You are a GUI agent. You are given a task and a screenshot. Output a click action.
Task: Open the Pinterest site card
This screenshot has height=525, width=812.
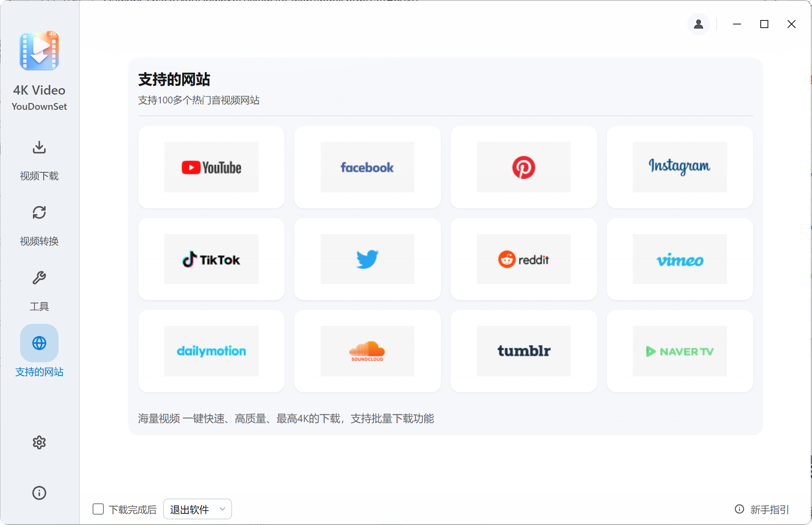[x=523, y=167]
